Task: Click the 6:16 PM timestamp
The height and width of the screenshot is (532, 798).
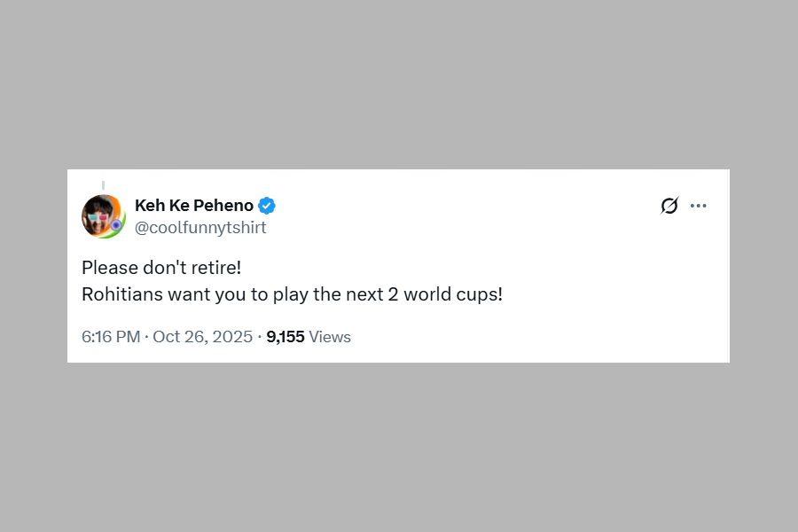Action: coord(111,337)
